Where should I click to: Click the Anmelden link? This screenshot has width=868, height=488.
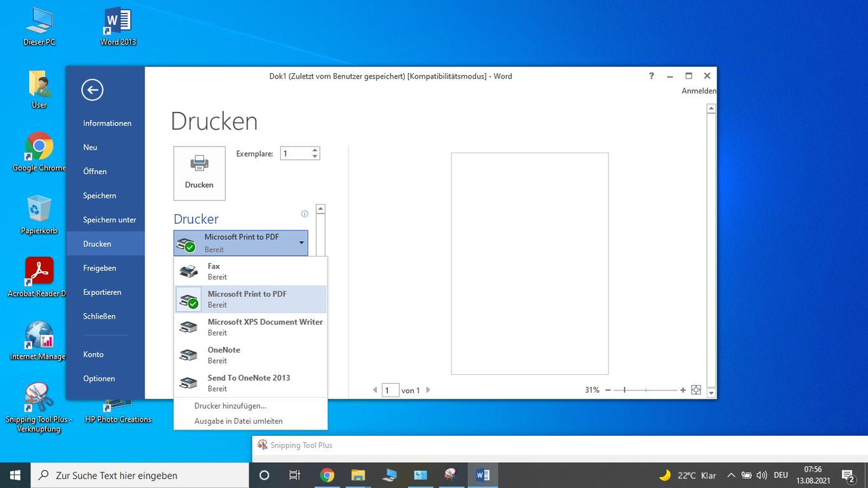click(698, 91)
